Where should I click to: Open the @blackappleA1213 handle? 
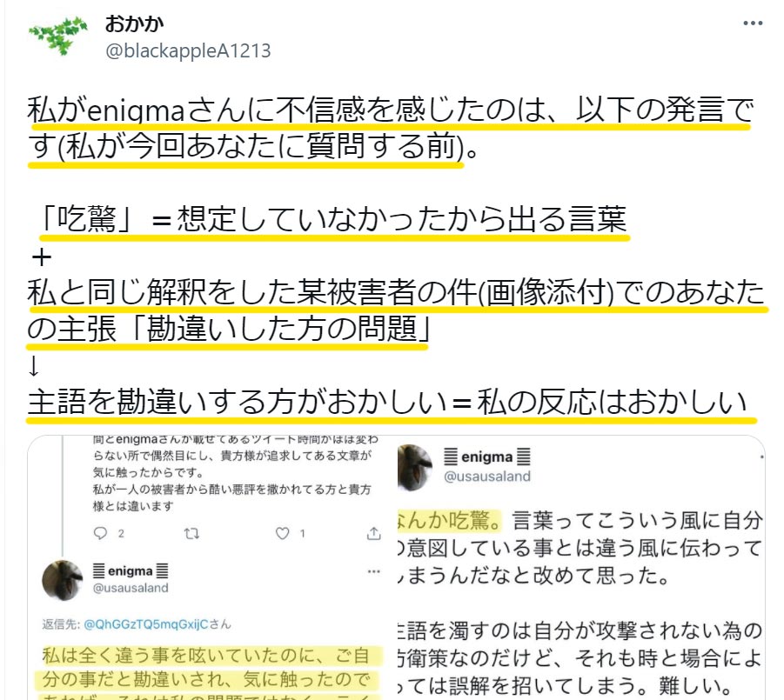188,51
